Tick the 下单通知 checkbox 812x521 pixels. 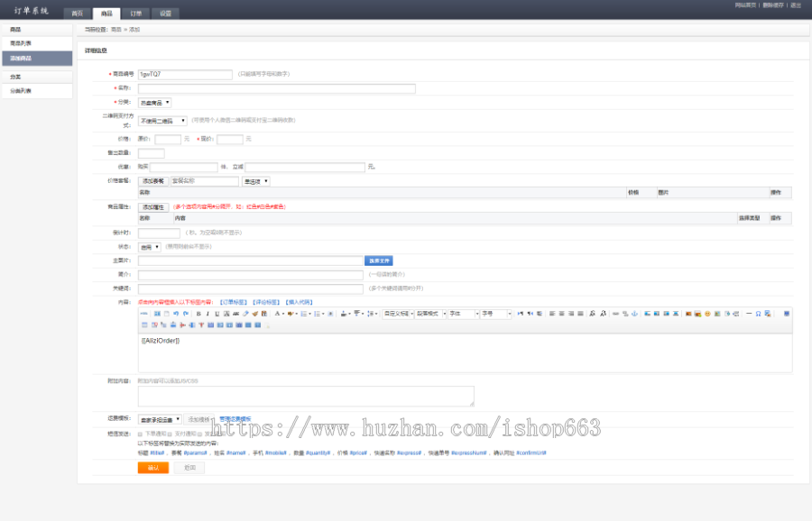[140, 434]
